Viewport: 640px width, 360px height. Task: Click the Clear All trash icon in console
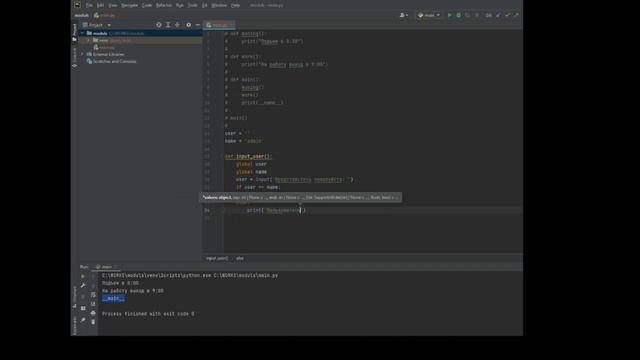tap(93, 322)
